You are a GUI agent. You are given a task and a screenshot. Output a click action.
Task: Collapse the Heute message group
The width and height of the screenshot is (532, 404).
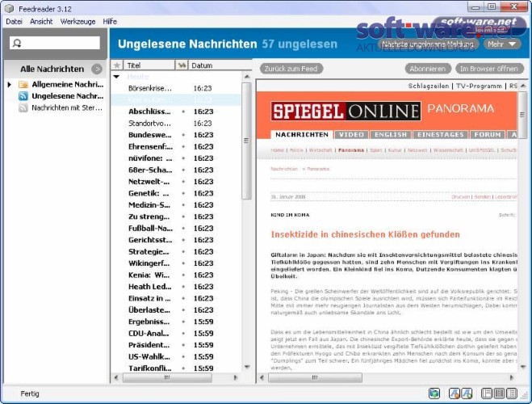click(116, 77)
